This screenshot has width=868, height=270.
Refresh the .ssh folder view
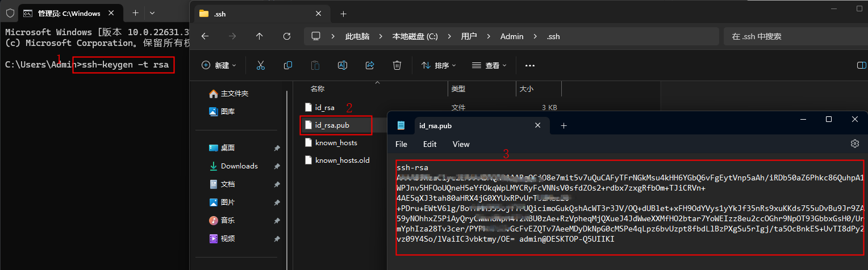pyautogui.click(x=286, y=36)
